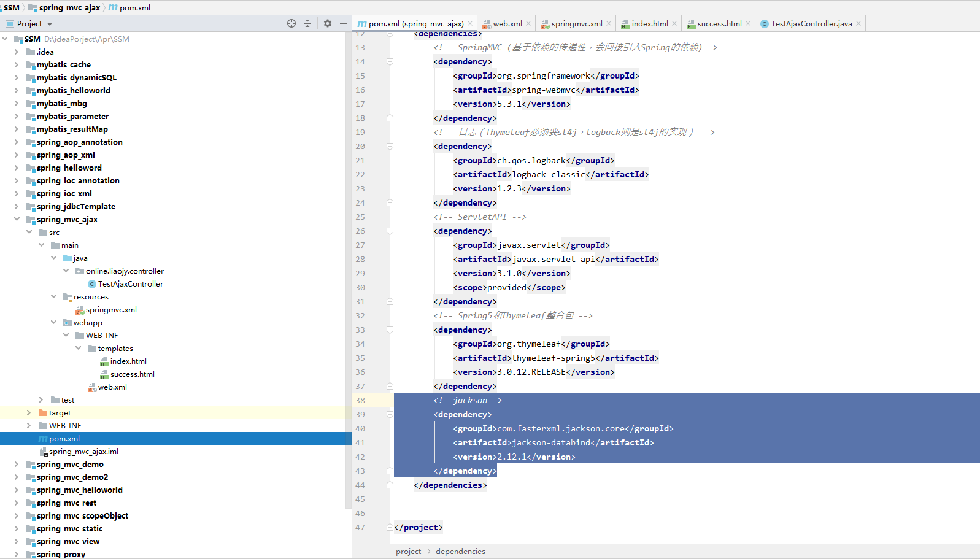The image size is (980, 559).
Task: Fold the dependency block at line 14
Action: pos(390,61)
